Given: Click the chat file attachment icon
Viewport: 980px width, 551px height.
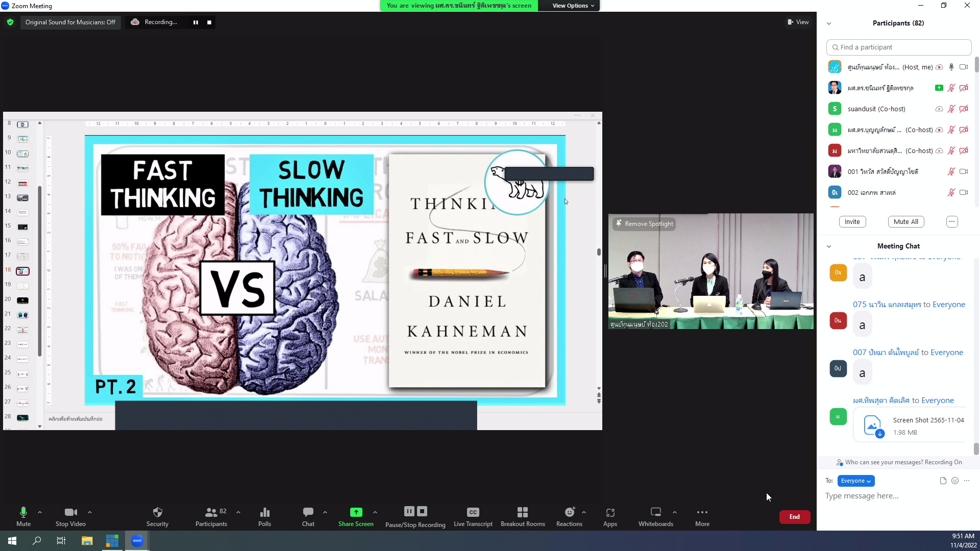Looking at the screenshot, I should [x=943, y=481].
